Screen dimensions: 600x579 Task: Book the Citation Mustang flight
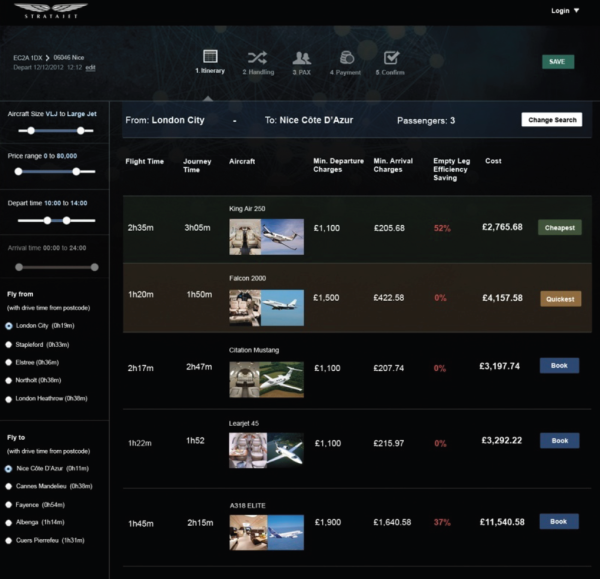point(559,365)
